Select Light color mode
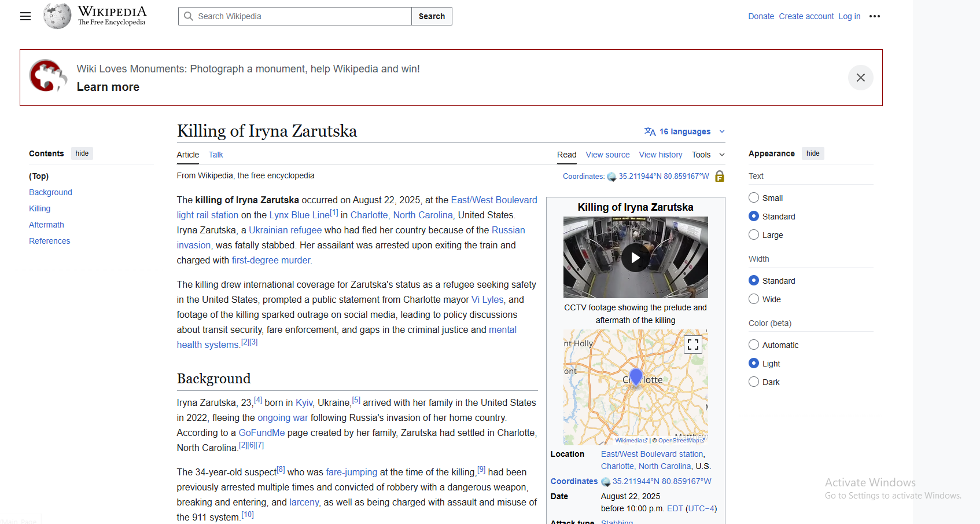Image resolution: width=980 pixels, height=524 pixels. click(x=754, y=363)
